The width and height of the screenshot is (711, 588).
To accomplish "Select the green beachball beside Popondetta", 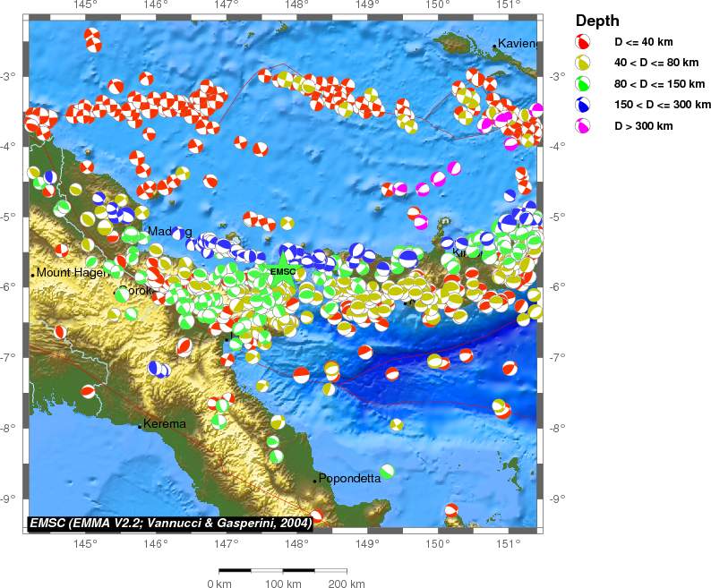I will pos(387,471).
